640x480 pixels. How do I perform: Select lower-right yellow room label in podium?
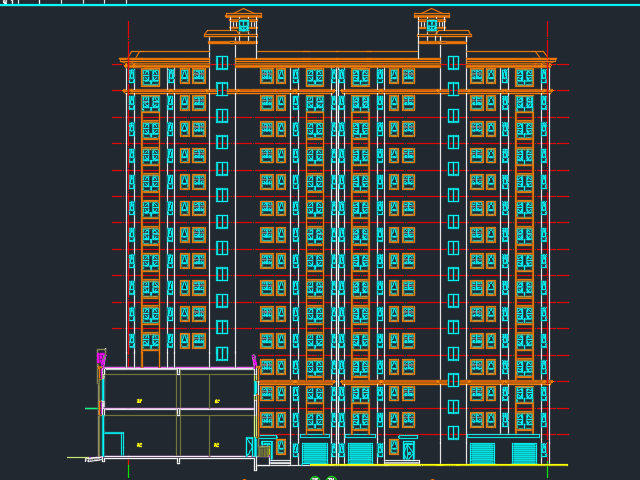click(x=216, y=445)
